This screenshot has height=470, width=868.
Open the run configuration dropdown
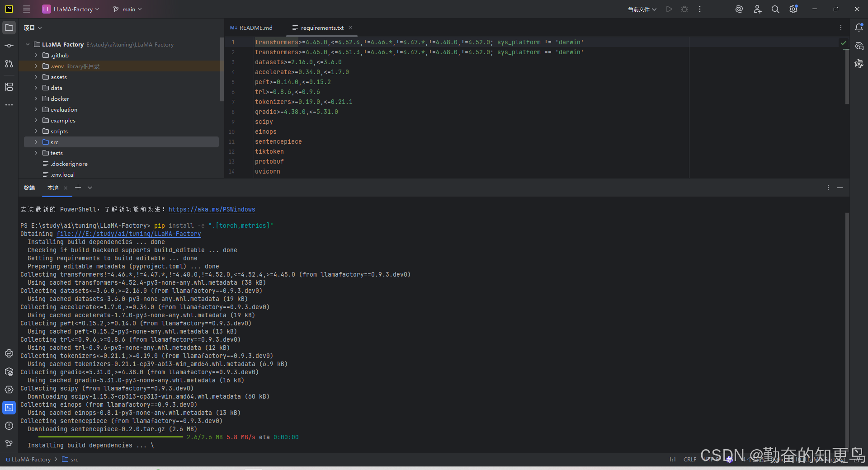(642, 9)
